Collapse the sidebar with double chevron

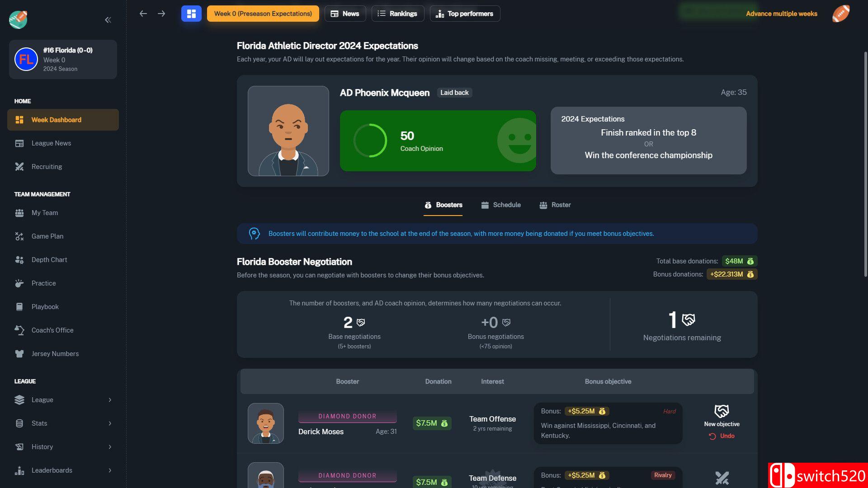coord(108,20)
